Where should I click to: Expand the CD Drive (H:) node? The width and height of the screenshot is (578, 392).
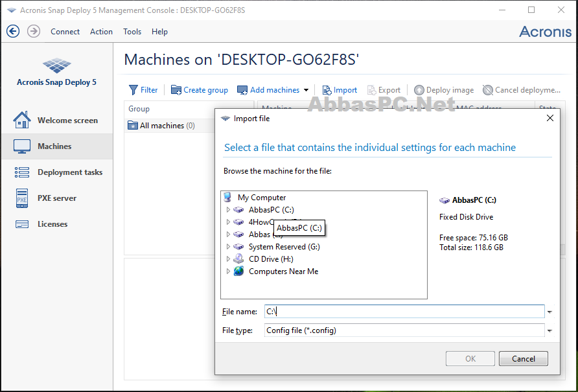click(x=228, y=259)
